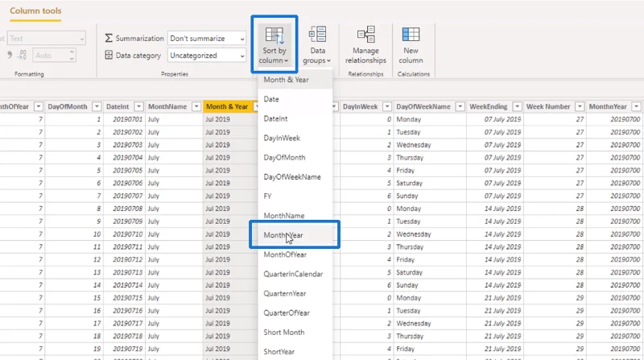Viewport: 644px width, 360px height.
Task: Click the Week Number cell in the 20190715 row
Action: [x=555, y=297]
